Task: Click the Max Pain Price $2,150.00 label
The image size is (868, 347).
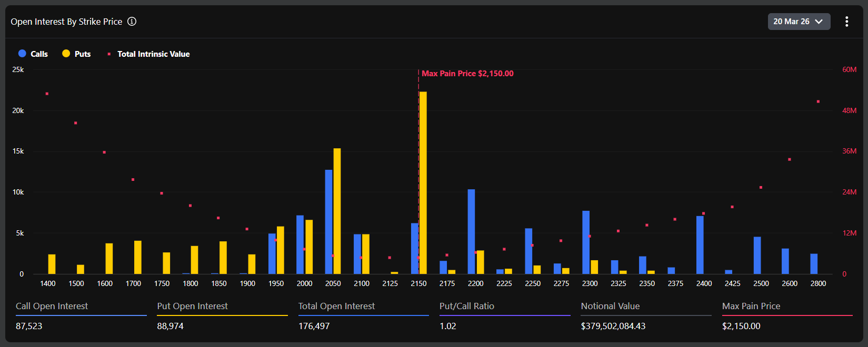Action: [467, 74]
